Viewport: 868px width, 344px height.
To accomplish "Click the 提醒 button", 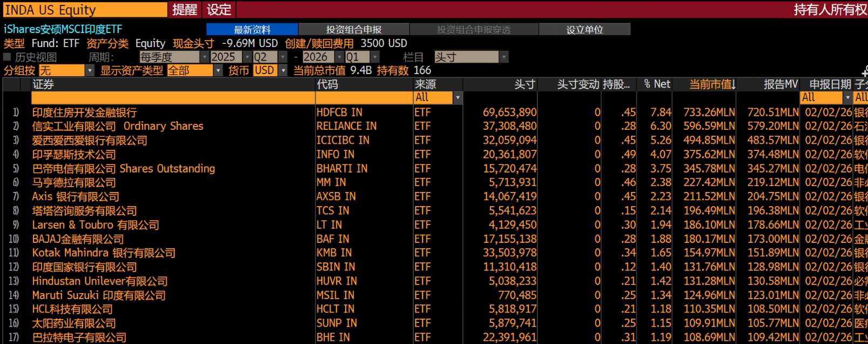I will (185, 9).
